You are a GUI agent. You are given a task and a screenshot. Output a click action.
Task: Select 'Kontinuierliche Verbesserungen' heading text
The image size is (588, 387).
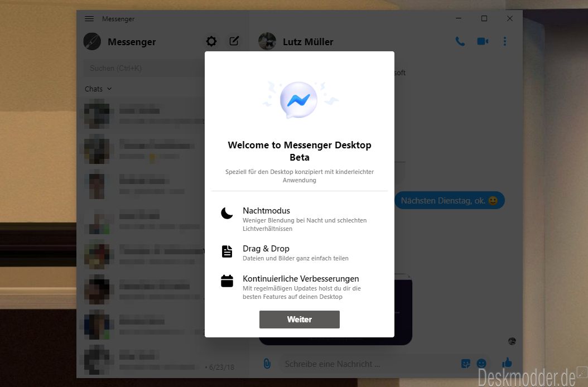coord(301,279)
